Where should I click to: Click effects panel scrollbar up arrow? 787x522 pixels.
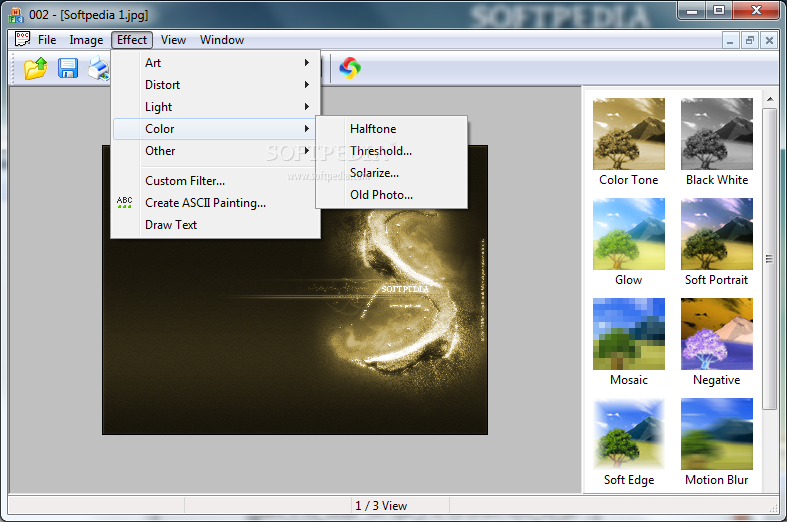pos(769,99)
